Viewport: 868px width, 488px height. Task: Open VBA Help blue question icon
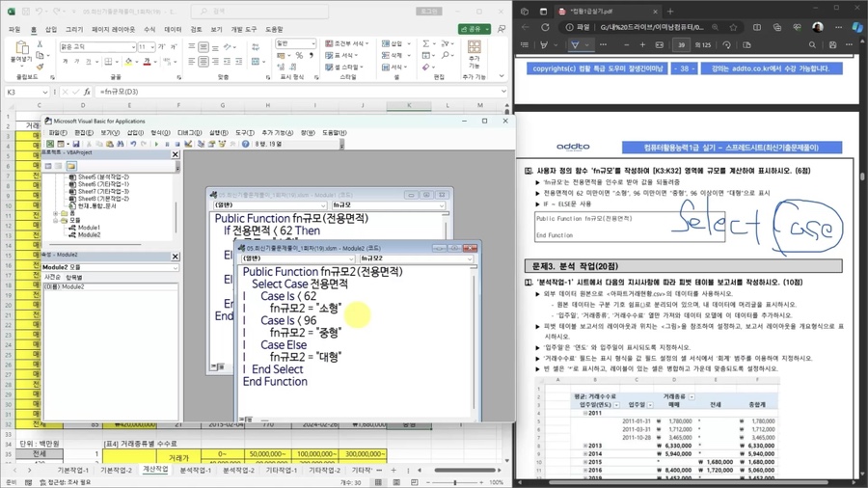(x=246, y=144)
